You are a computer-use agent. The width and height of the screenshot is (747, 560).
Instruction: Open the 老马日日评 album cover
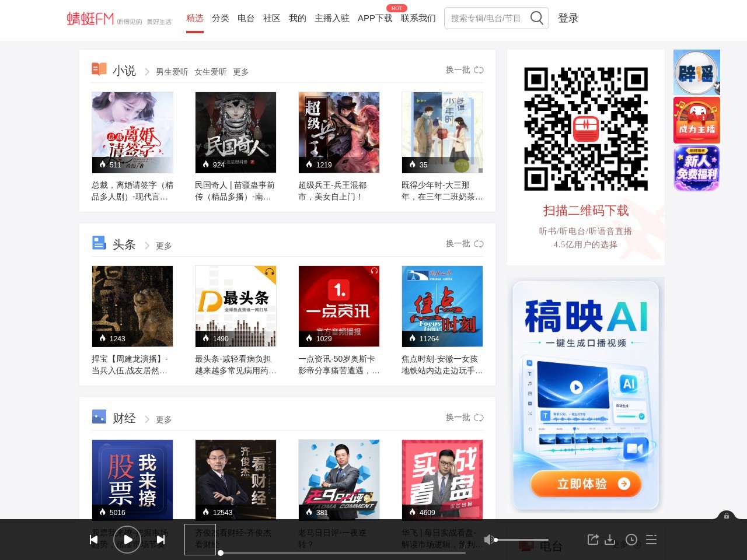pos(339,479)
